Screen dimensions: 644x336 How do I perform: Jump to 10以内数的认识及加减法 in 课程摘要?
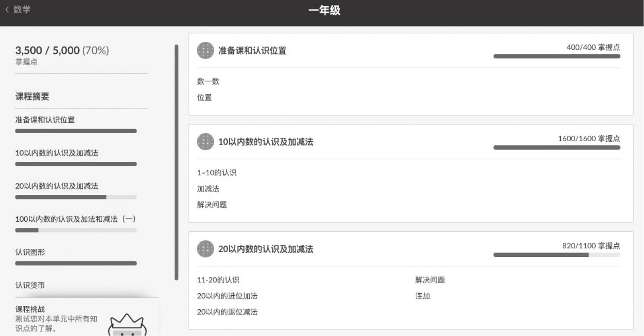57,153
